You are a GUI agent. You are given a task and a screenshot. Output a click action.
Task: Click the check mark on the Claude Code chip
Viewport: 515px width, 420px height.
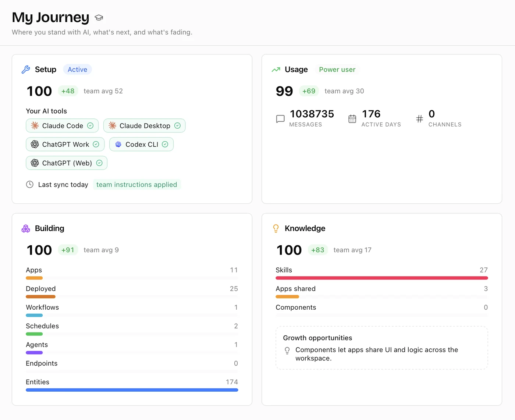tap(90, 126)
